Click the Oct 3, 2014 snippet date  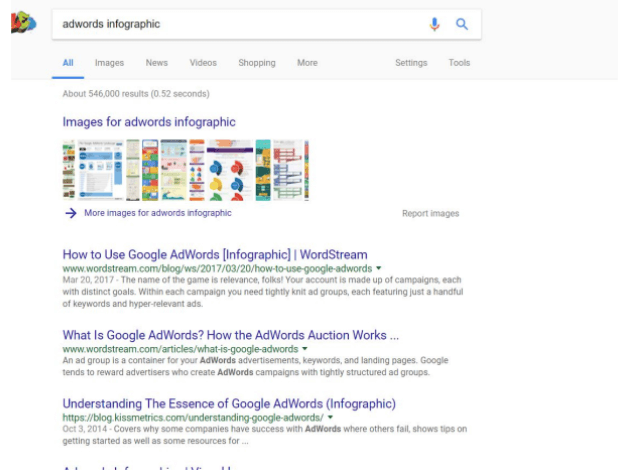pyautogui.click(x=85, y=429)
